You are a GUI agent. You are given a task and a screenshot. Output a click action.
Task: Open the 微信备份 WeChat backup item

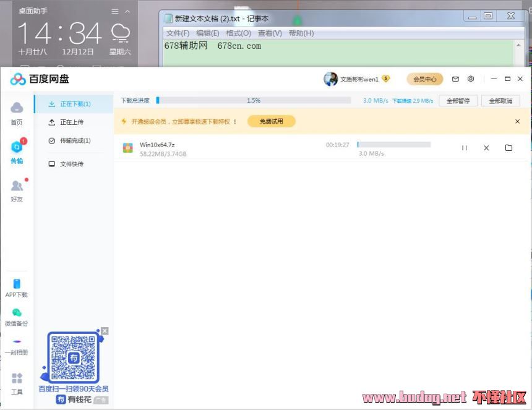(16, 317)
